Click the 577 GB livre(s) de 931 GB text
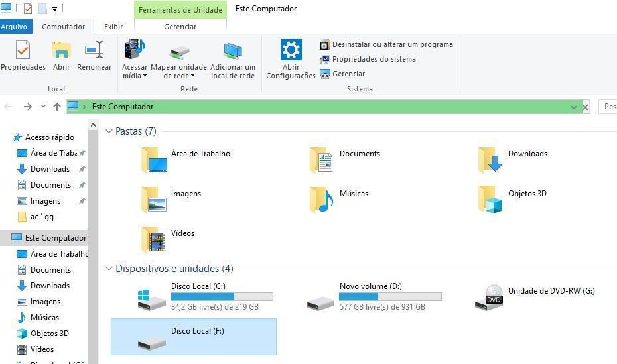 click(383, 307)
